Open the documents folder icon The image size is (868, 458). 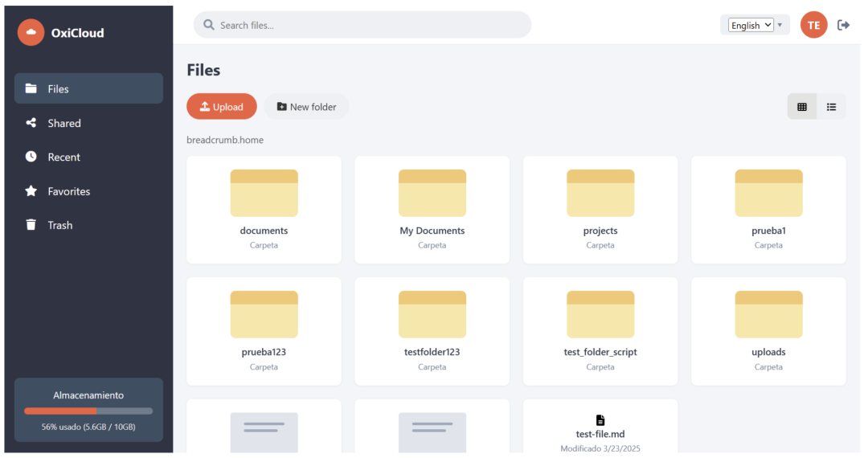pos(264,193)
